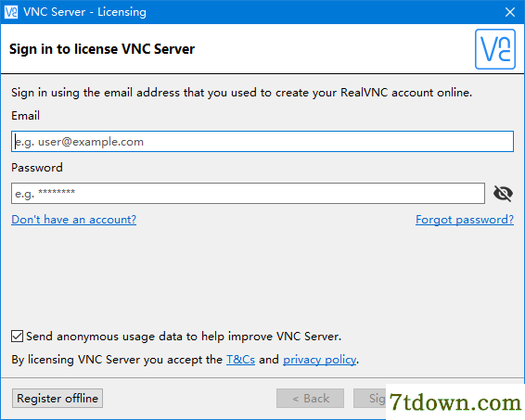
Task: Focus the Email input field
Action: pyautogui.click(x=262, y=142)
